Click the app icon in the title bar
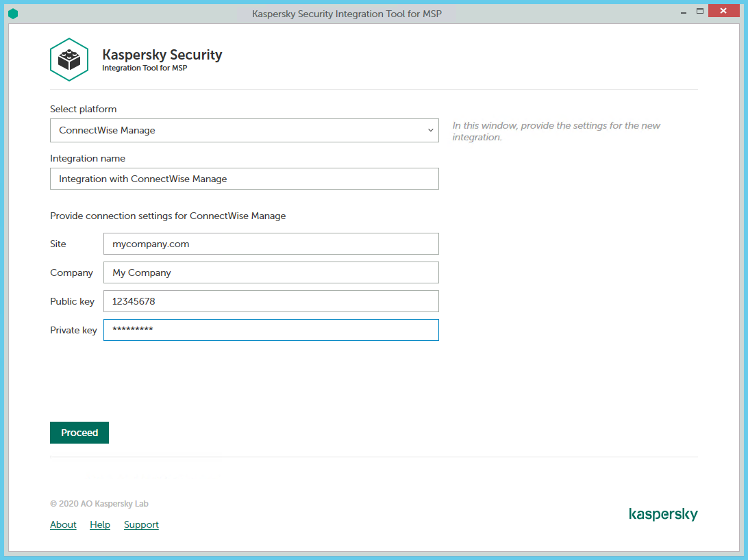The height and width of the screenshot is (560, 748). (12, 13)
